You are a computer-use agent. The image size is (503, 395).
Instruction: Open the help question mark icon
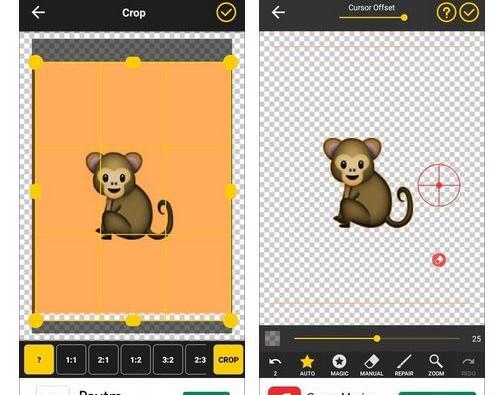tap(446, 13)
